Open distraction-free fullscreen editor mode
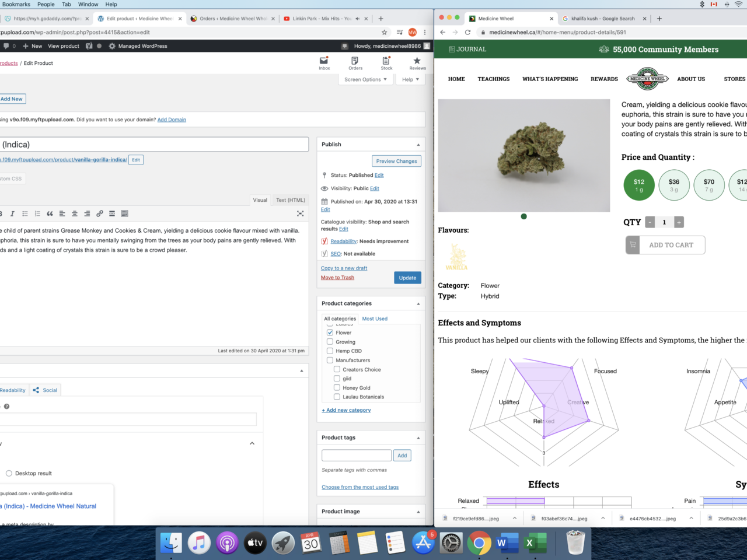Screen dimensions: 747x560 pos(300,214)
